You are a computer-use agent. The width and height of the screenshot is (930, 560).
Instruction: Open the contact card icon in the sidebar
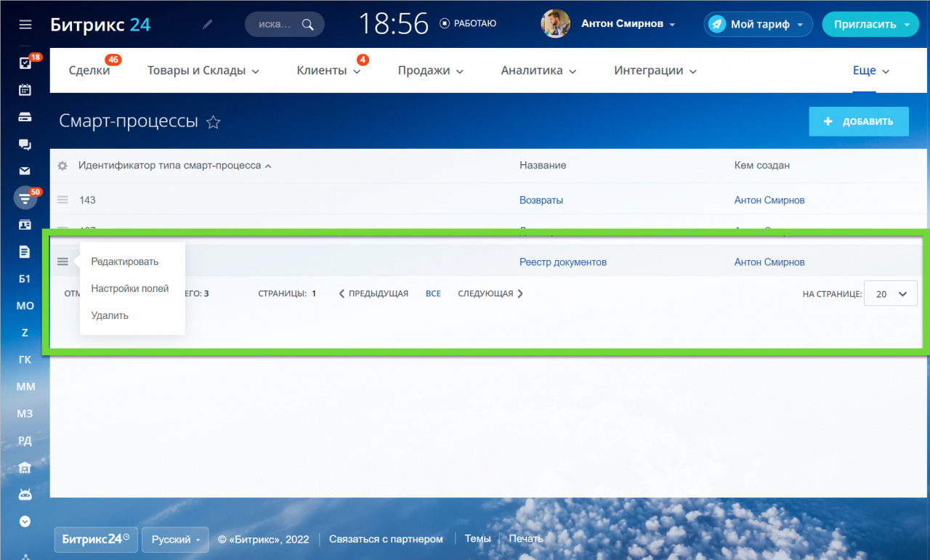click(25, 225)
